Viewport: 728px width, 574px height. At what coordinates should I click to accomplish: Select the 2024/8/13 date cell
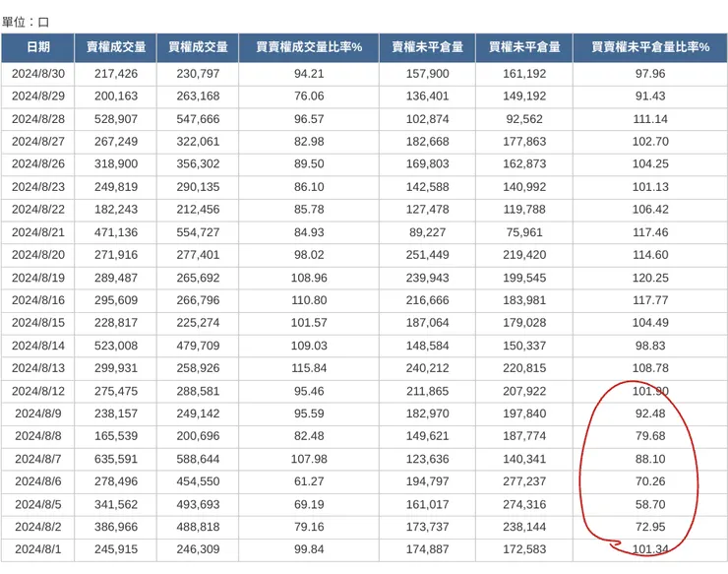38,368
